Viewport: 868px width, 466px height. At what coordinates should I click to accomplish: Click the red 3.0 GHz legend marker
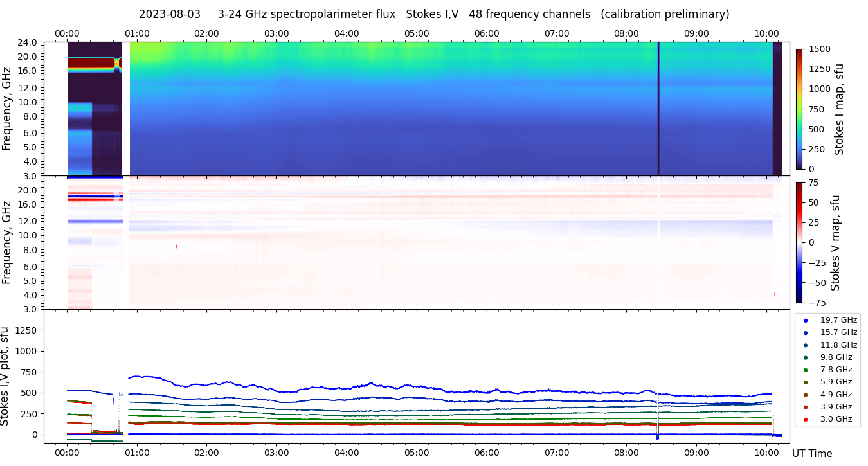tap(806, 419)
